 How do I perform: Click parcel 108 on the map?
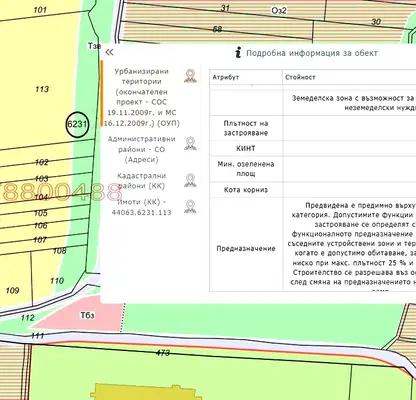point(60,251)
